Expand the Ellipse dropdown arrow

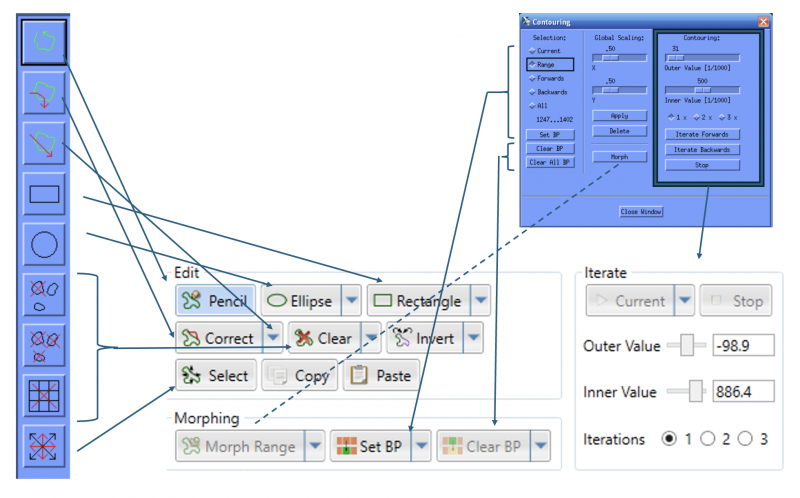352,301
